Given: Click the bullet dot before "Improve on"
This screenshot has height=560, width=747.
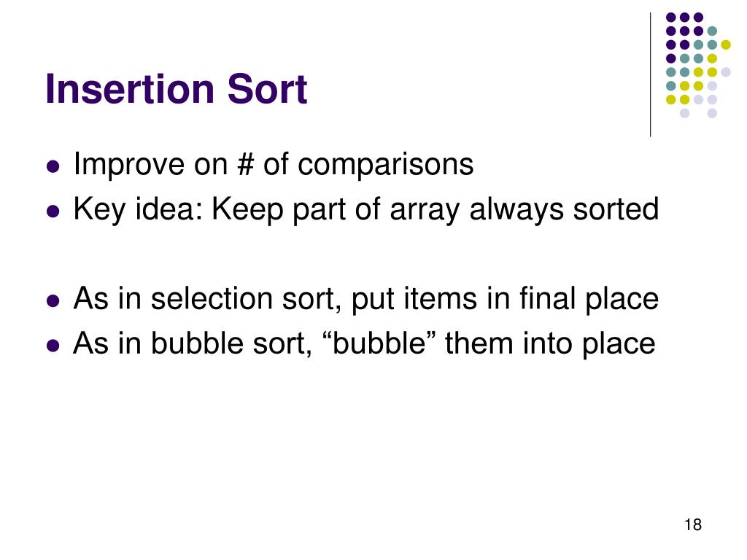Looking at the screenshot, I should pyautogui.click(x=53, y=167).
